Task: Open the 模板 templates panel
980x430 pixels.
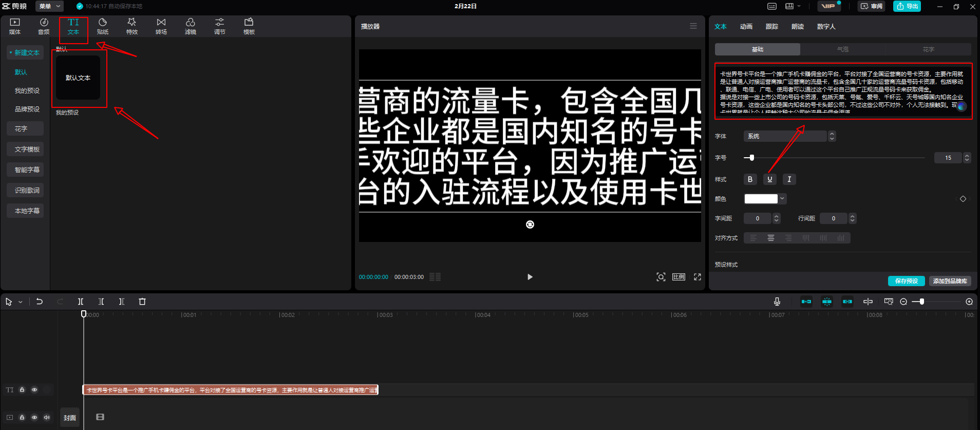Action: coord(249,26)
